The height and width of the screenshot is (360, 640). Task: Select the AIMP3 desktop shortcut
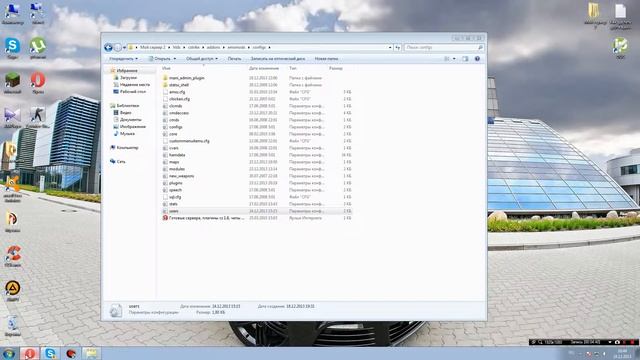click(13, 291)
